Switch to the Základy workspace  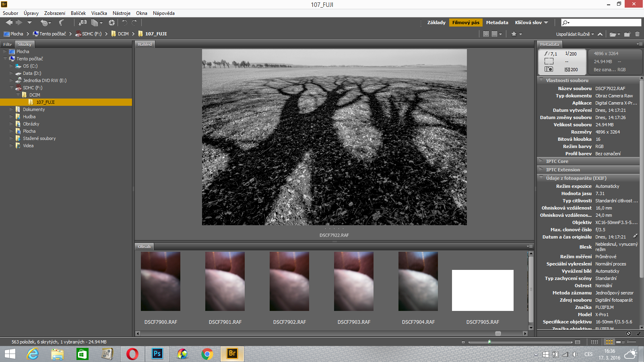pyautogui.click(x=436, y=23)
